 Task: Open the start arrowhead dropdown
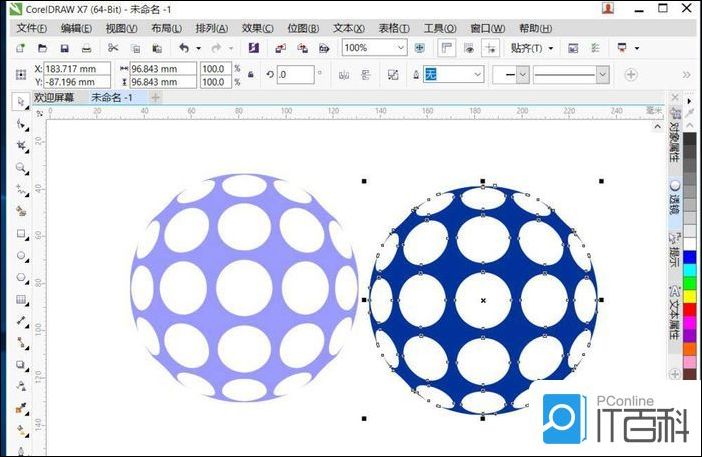[522, 75]
